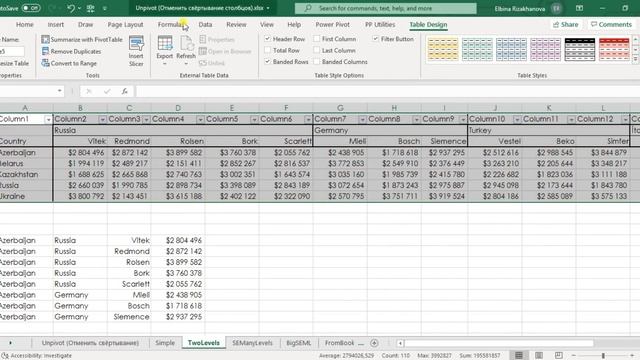Select the BigSEML sheet tab
This screenshot has width=640, height=360.
click(x=298, y=343)
